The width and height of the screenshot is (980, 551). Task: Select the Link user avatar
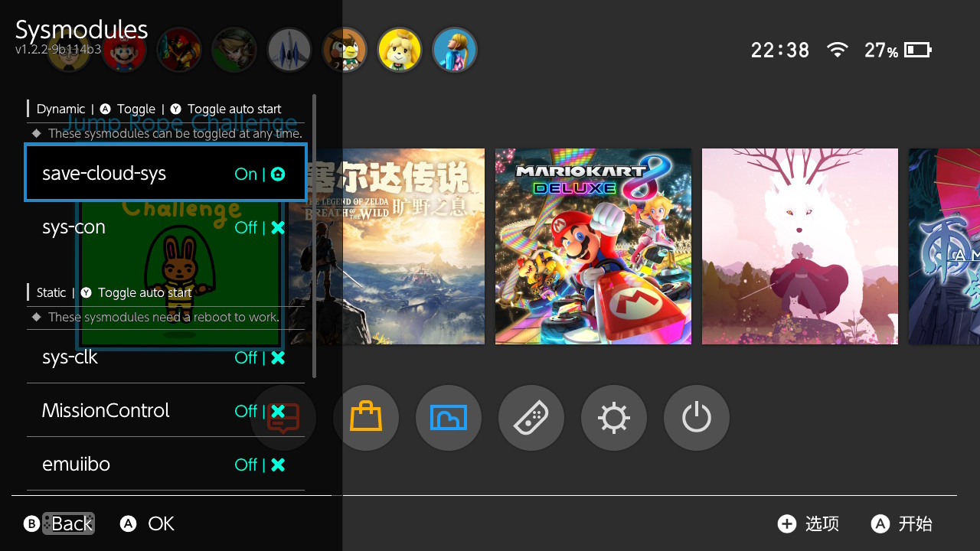(234, 51)
